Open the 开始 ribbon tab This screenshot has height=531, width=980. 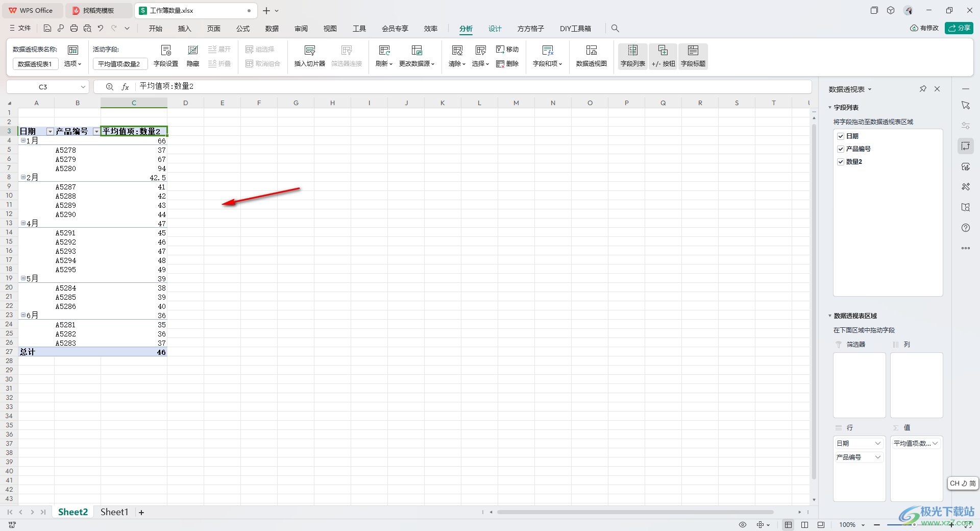pos(156,29)
